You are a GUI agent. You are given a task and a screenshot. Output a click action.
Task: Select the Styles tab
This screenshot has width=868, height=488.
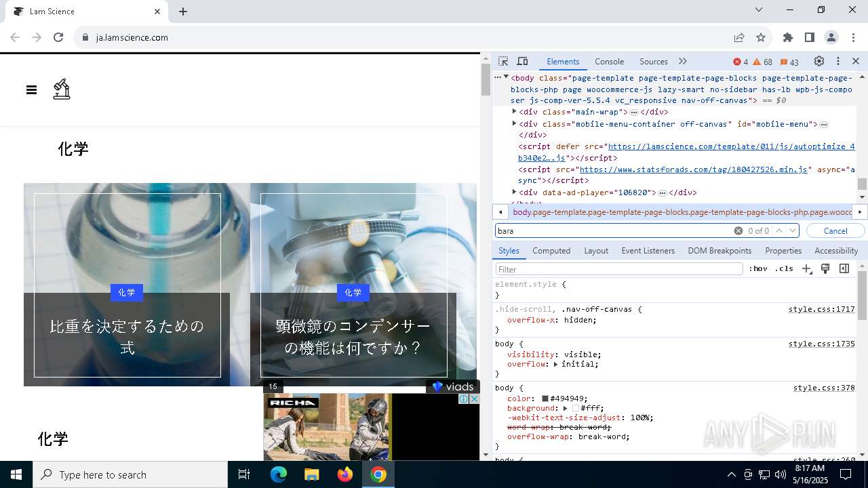pyautogui.click(x=509, y=251)
